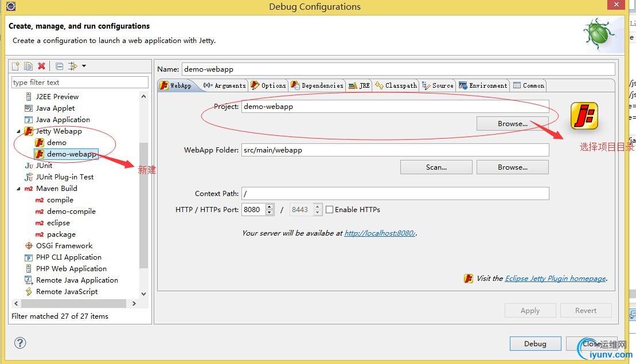Click the Maven Build m2 icon

29,189
